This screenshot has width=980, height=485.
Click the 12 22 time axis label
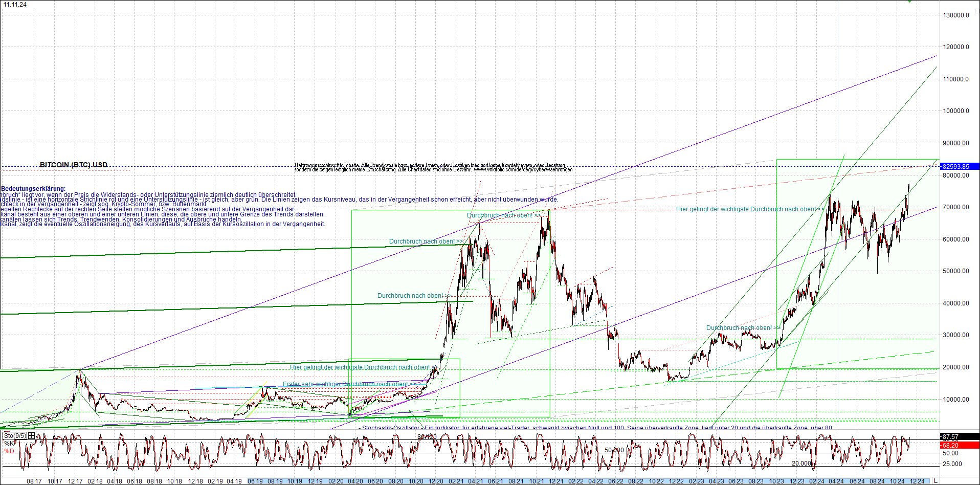pos(676,481)
